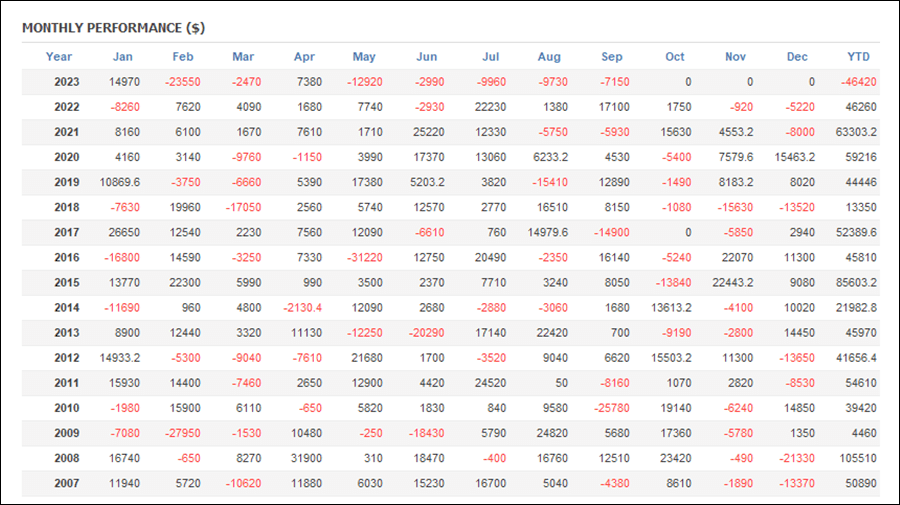Click 2019 Aug value -15410

click(550, 182)
